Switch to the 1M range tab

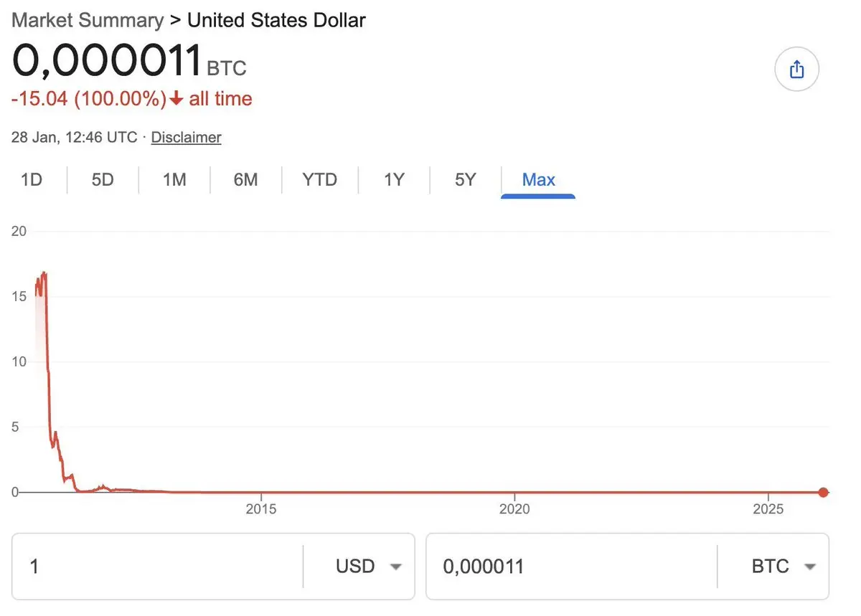pyautogui.click(x=174, y=179)
